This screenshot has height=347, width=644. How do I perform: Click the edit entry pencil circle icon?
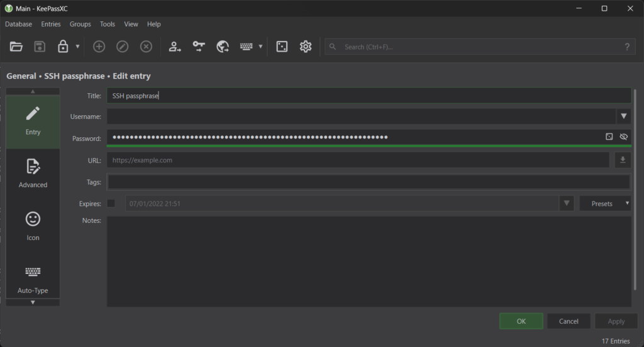(x=123, y=47)
